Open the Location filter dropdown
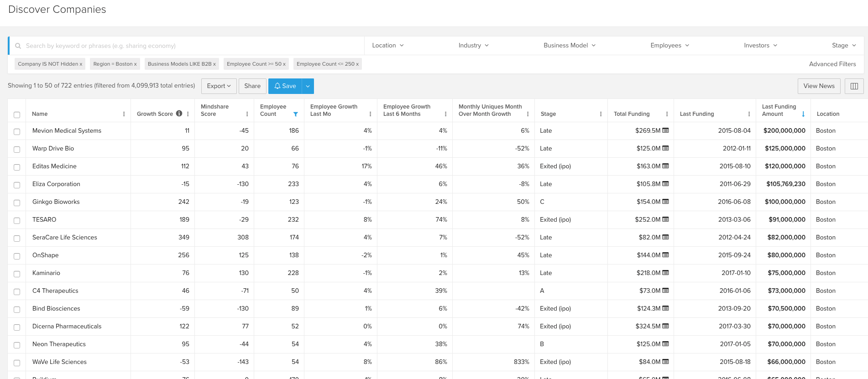The width and height of the screenshot is (868, 379). pyautogui.click(x=388, y=46)
